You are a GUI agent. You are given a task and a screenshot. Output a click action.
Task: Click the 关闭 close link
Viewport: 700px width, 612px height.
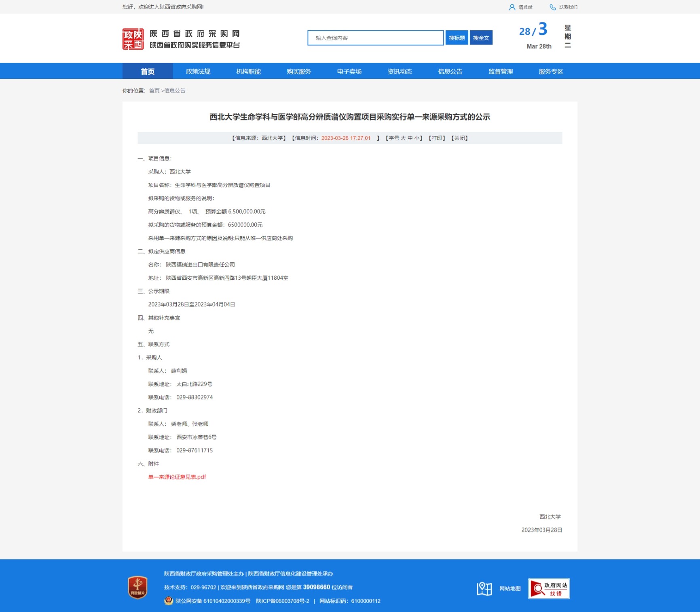click(459, 138)
